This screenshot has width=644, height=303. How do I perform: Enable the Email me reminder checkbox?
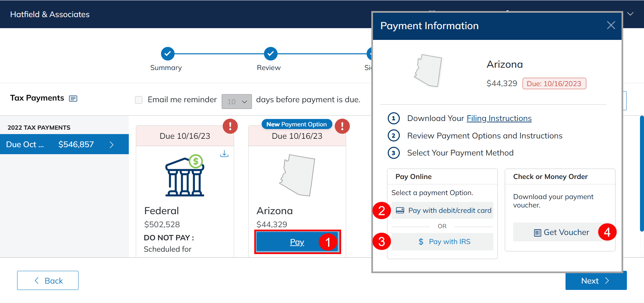[x=139, y=100]
